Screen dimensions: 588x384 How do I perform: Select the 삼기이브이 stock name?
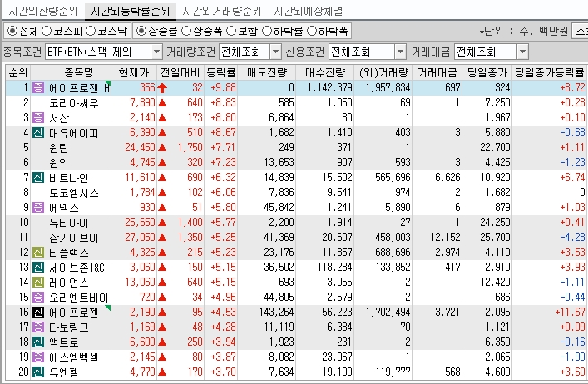coord(74,238)
